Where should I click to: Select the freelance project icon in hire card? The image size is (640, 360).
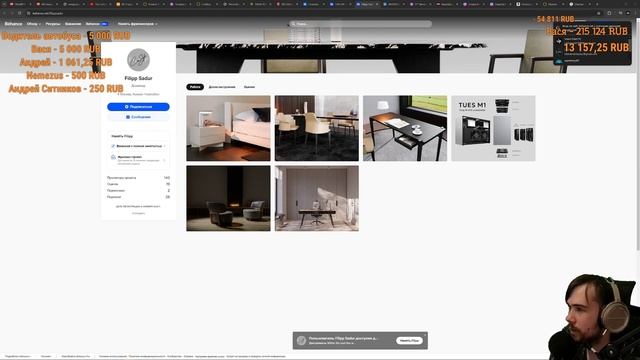pos(113,158)
